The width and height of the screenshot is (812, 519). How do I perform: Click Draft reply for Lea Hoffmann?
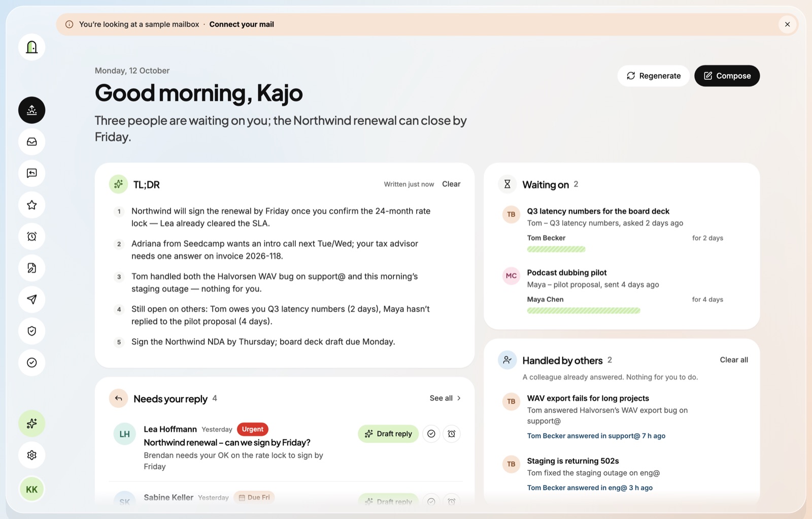(x=388, y=434)
